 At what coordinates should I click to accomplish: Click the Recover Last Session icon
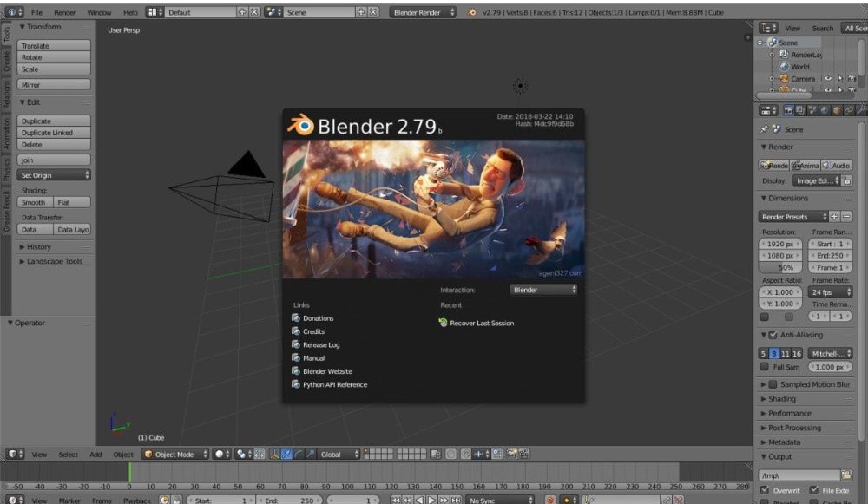click(444, 323)
